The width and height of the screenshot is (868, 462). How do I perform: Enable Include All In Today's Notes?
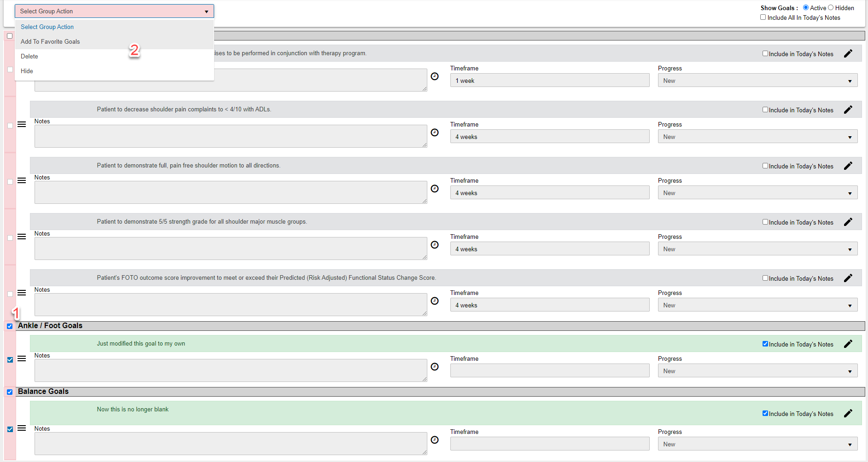[763, 17]
